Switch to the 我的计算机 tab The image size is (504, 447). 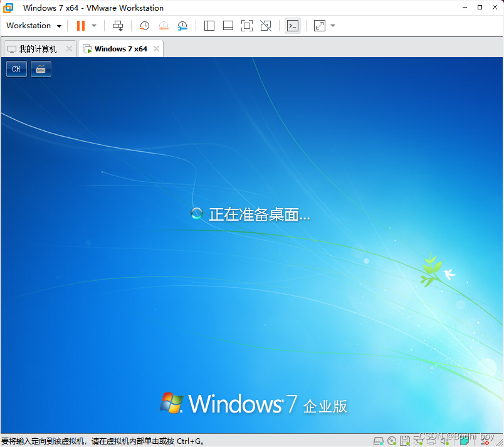(x=38, y=49)
